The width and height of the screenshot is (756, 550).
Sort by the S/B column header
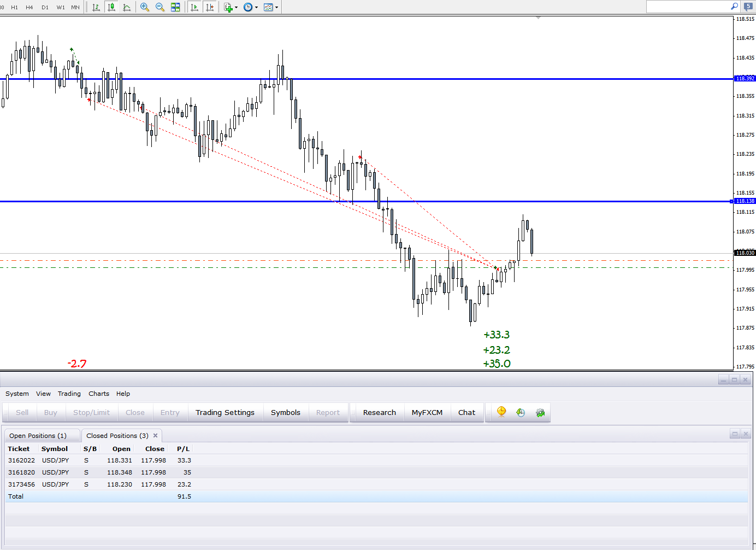click(x=90, y=449)
